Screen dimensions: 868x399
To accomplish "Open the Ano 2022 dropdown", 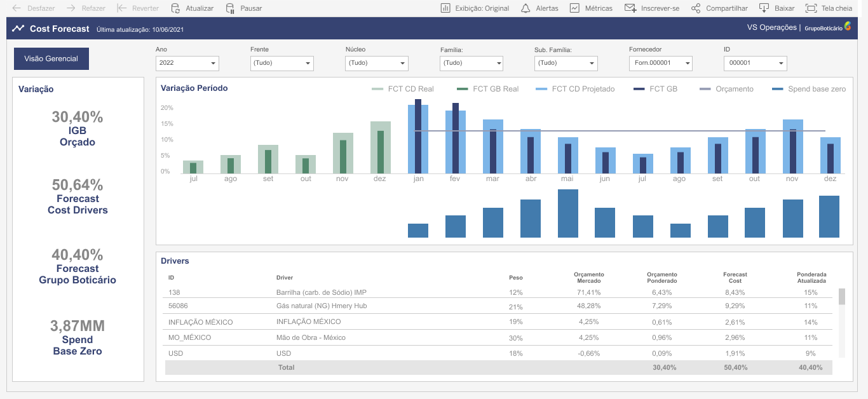I will (x=187, y=63).
